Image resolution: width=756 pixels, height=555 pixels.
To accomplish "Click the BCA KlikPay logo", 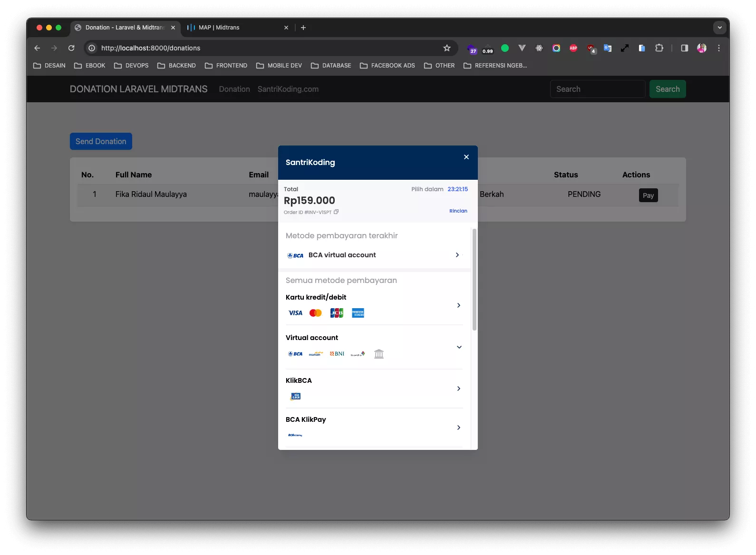I will point(295,435).
